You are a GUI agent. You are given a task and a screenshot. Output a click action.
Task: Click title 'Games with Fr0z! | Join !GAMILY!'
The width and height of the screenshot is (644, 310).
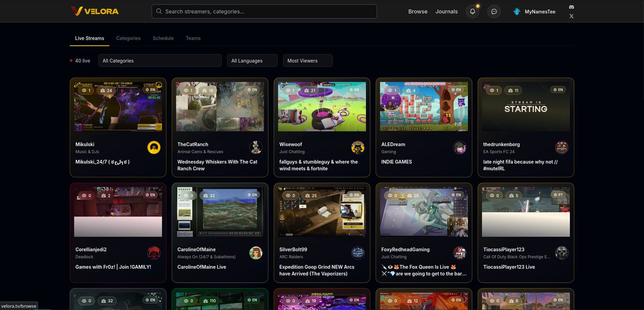point(113,267)
